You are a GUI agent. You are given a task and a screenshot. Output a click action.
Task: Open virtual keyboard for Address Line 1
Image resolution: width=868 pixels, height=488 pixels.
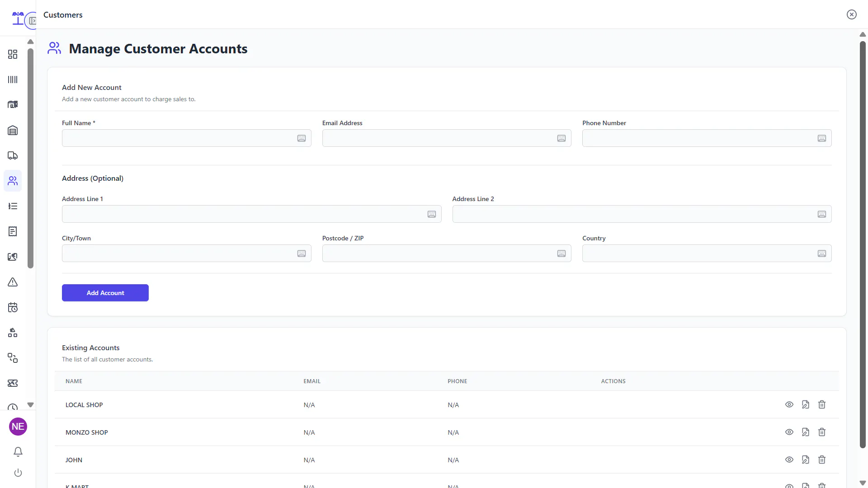pyautogui.click(x=432, y=214)
